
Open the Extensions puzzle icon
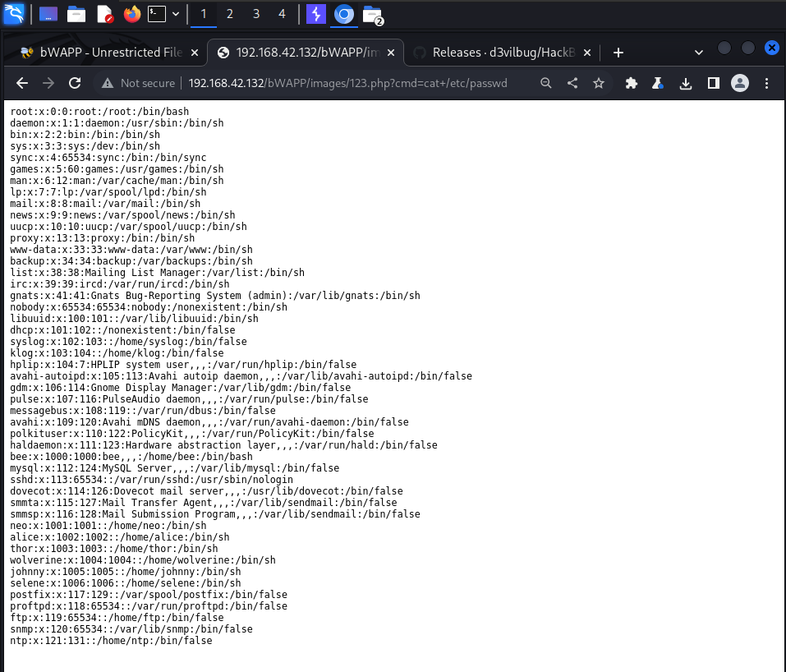click(x=631, y=83)
